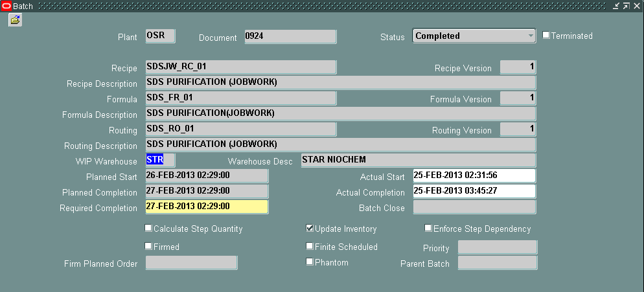
Task: Check the Phantom checkbox
Action: click(x=310, y=262)
